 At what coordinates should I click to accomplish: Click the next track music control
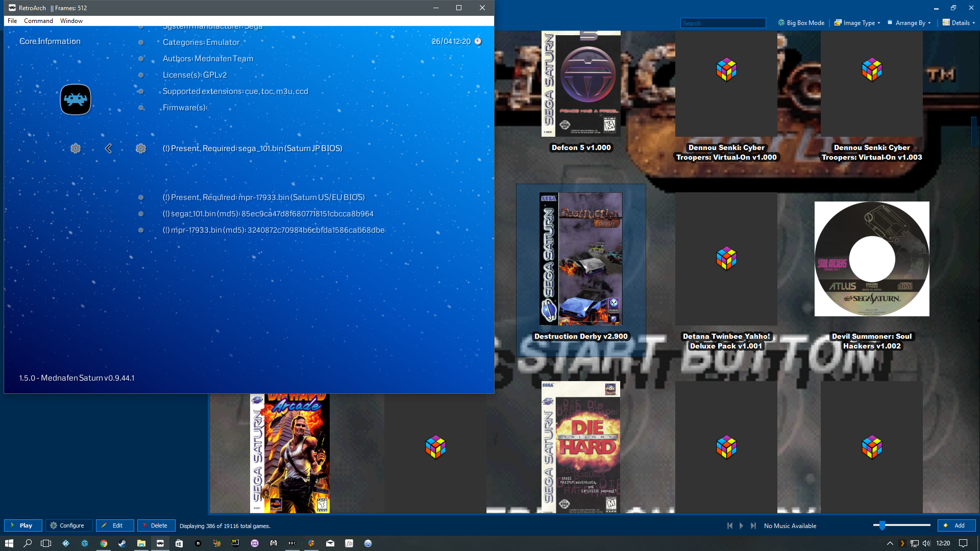[753, 525]
